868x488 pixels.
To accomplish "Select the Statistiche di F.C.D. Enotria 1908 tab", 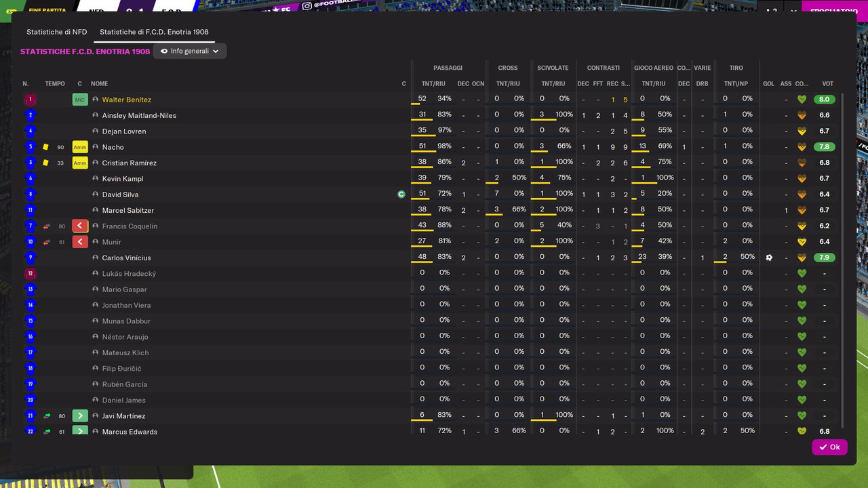I will (154, 32).
